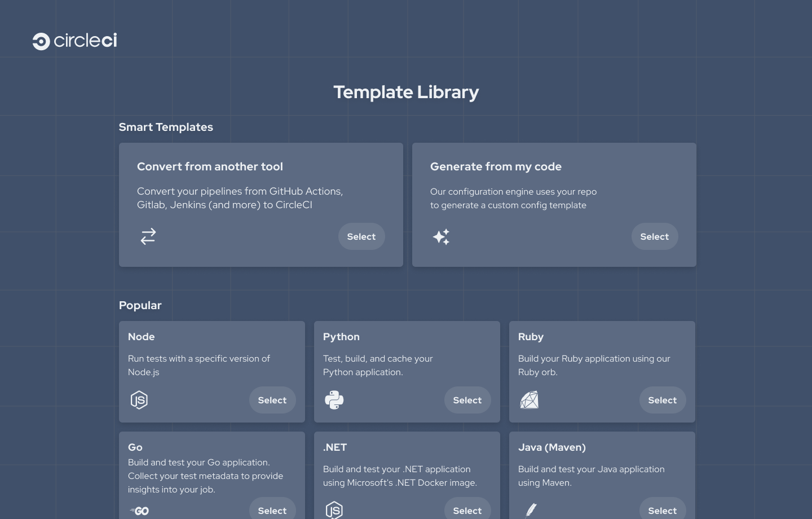Click the CircleCI logo
The height and width of the screenshot is (519, 812).
point(74,41)
